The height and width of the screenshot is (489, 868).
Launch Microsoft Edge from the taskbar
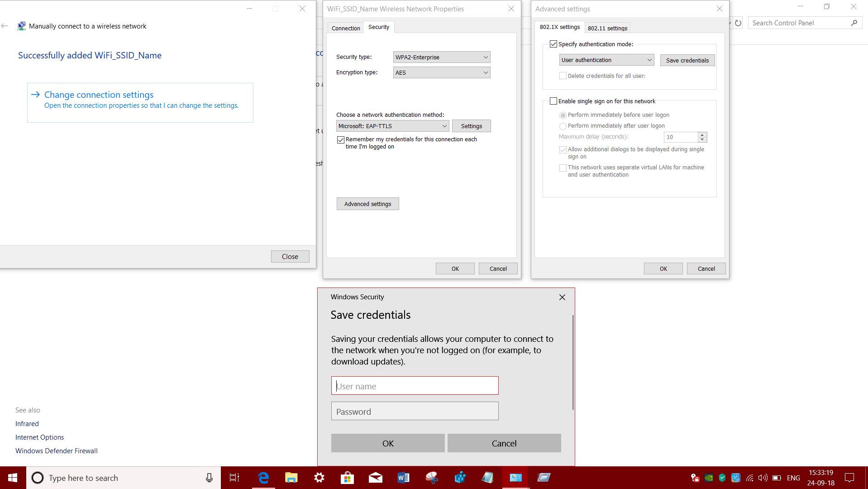(x=263, y=478)
